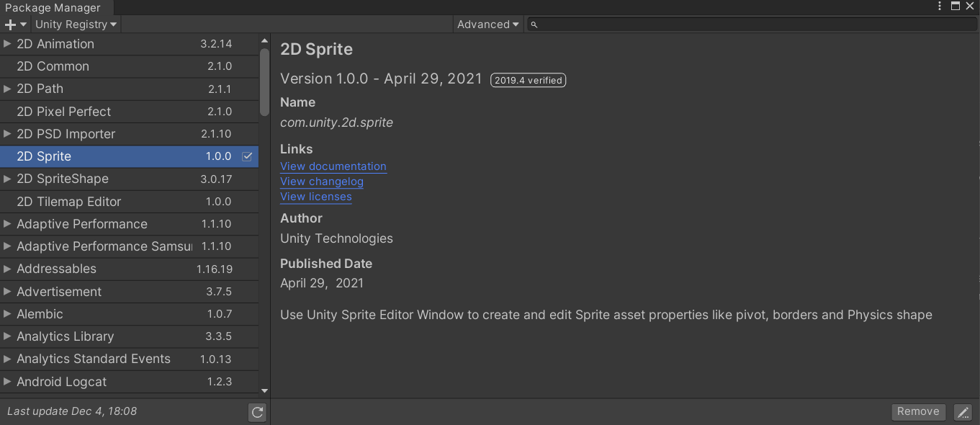Click the scrollbar down arrow in package list

[264, 390]
